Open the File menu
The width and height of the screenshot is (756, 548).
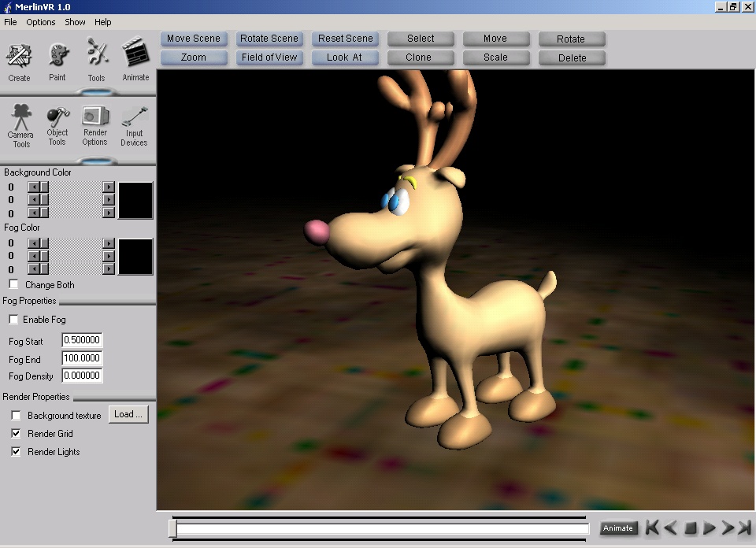10,22
